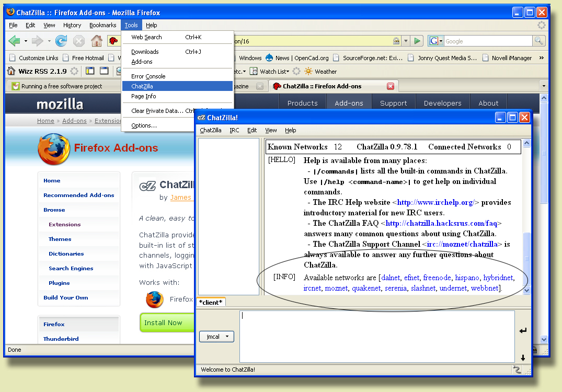Click the Google search magnifier icon

coord(538,41)
